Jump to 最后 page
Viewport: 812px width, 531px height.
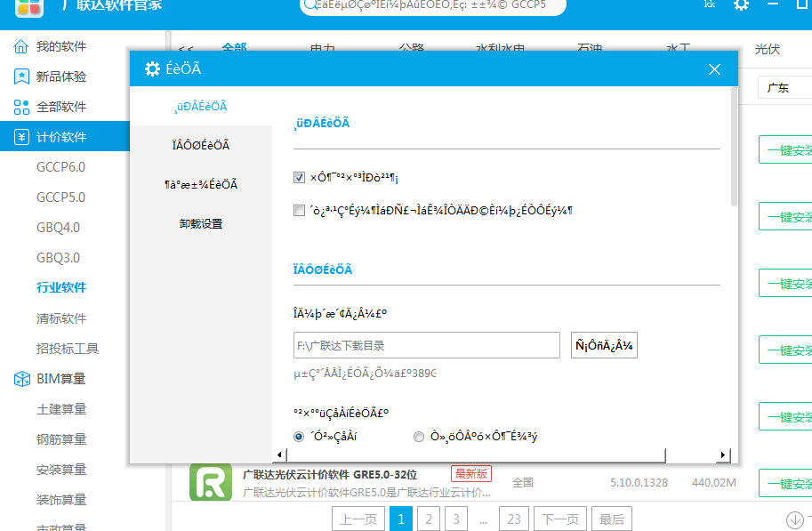pyautogui.click(x=612, y=519)
